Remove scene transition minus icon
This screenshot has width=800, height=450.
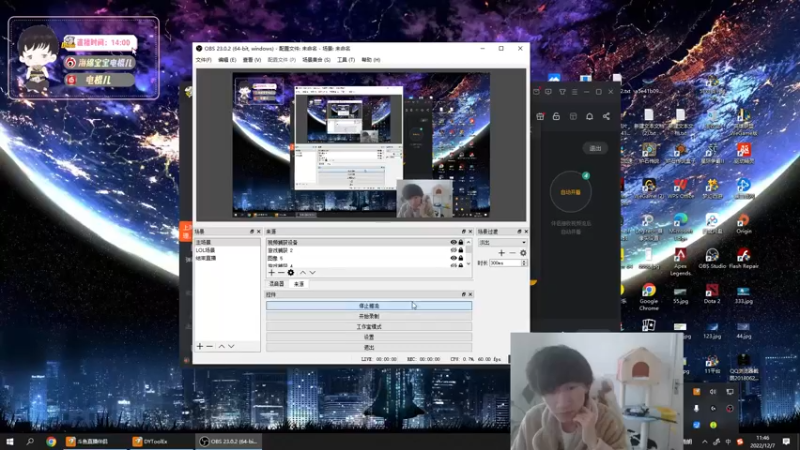pyautogui.click(x=512, y=253)
